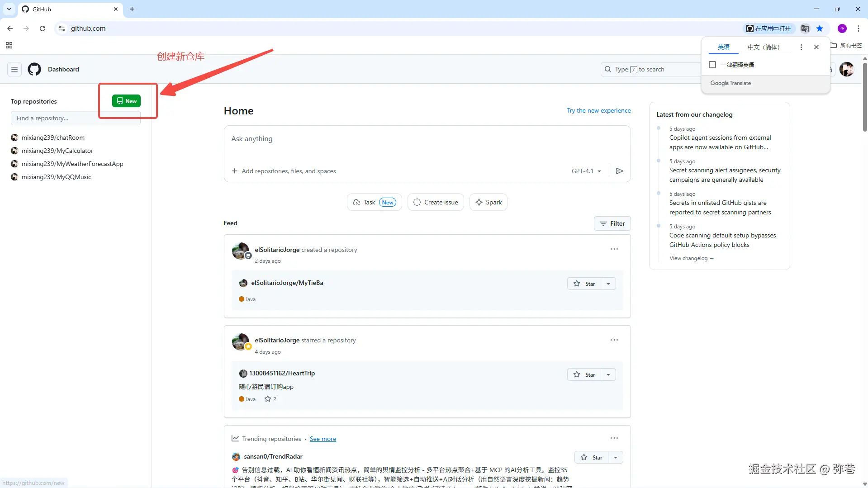Open the GitHub hamburger navigation menu
The height and width of the screenshot is (488, 868).
pos(14,69)
